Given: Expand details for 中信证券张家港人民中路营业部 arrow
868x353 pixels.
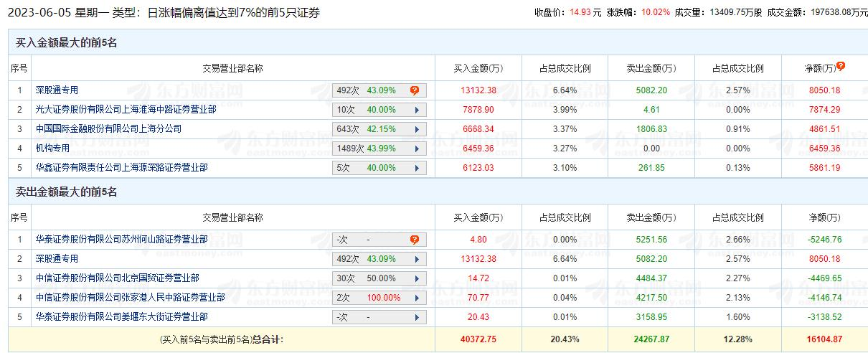Looking at the screenshot, I should coord(416,298).
